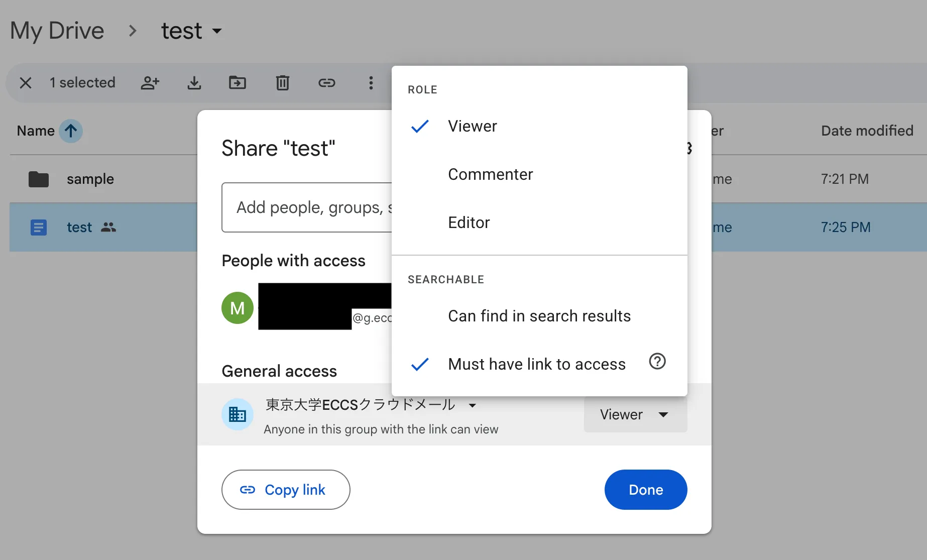Open the 東京大学ECCSクラウドメール access dropdown
The height and width of the screenshot is (560, 927).
[x=371, y=405]
